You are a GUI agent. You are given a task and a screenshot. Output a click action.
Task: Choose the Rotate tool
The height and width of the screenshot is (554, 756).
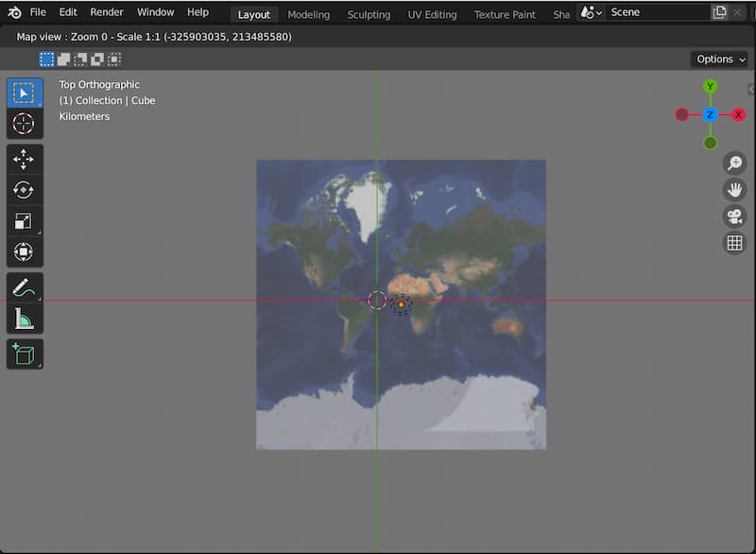25,190
